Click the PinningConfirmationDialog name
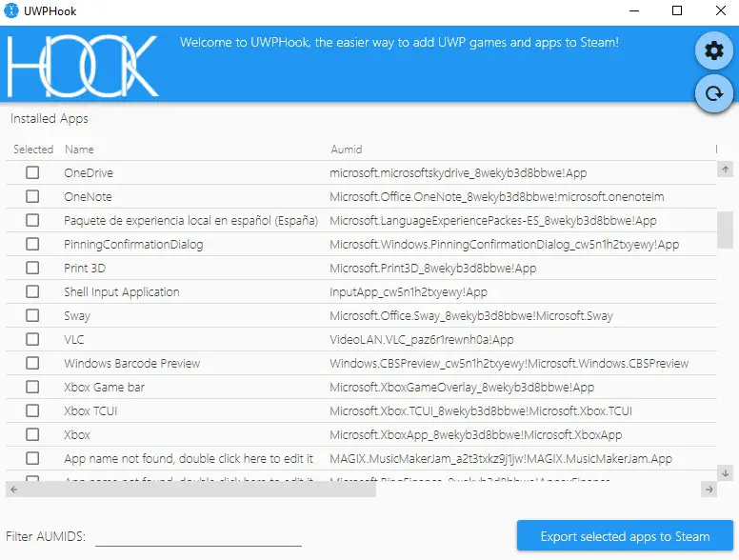739x560 pixels. (x=133, y=244)
